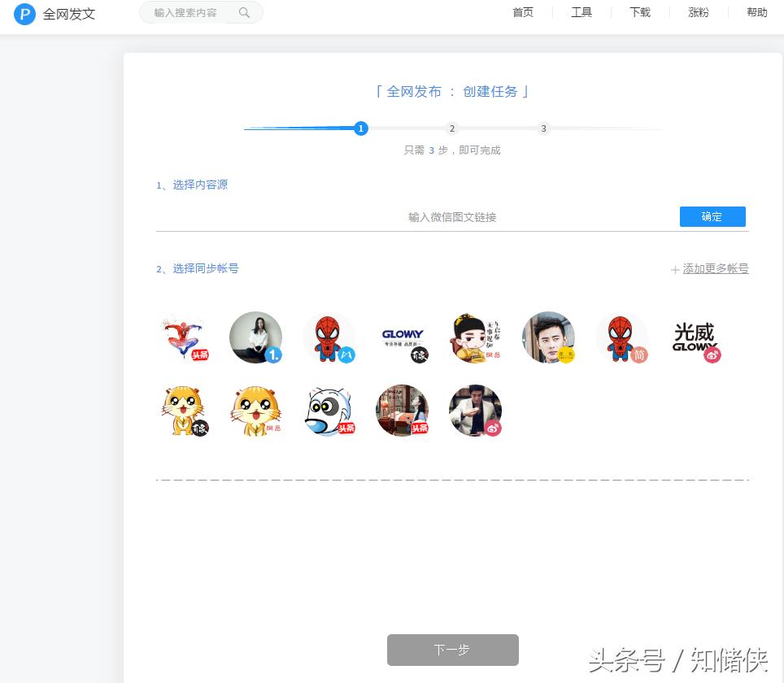Viewport: 784px width, 683px height.
Task: Focus the 输入搜索内容 search box
Action: pyautogui.click(x=201, y=12)
